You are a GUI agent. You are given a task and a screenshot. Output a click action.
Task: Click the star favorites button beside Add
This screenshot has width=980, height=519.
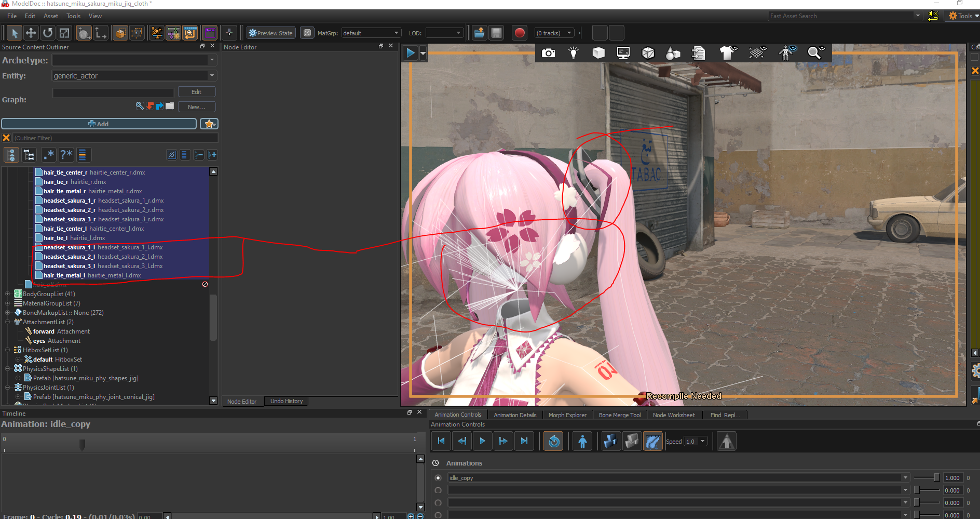(x=209, y=124)
